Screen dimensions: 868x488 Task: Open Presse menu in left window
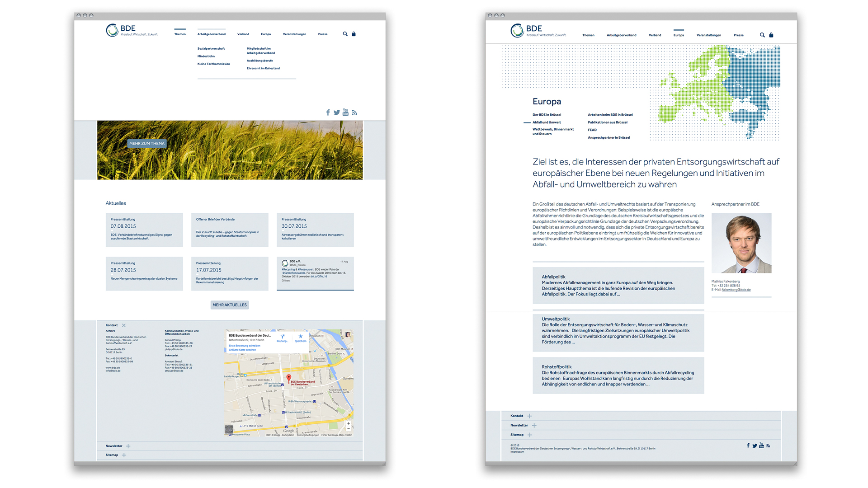click(x=323, y=34)
